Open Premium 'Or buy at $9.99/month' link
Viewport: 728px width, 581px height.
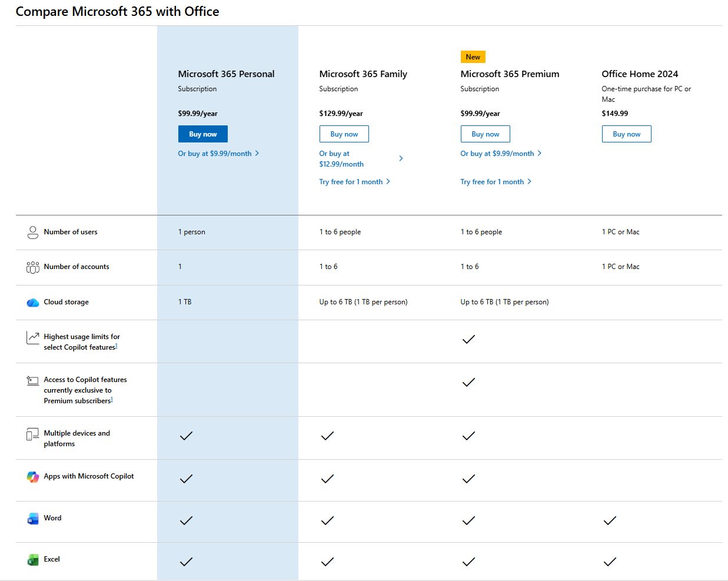[501, 154]
